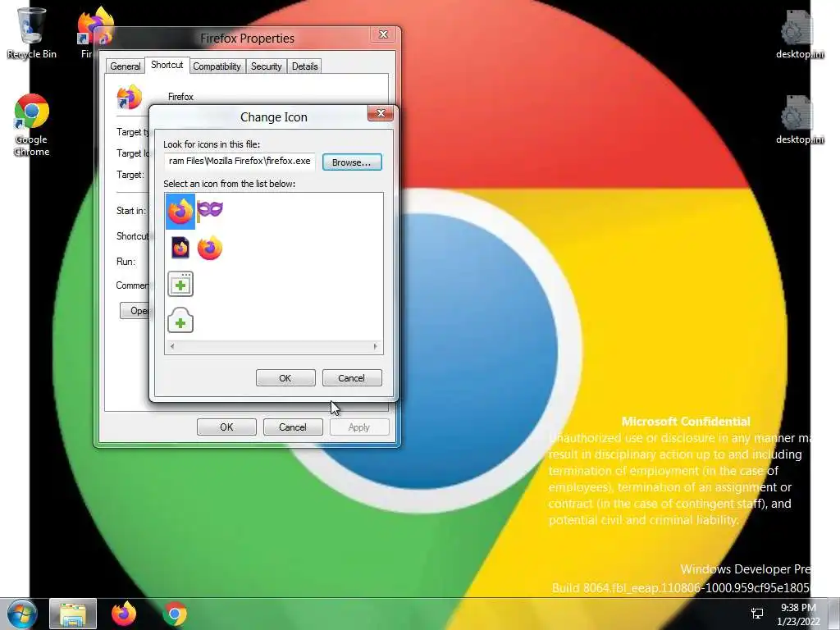Click left arrow of icon list scrollbar
The width and height of the screenshot is (840, 630).
[x=172, y=346]
